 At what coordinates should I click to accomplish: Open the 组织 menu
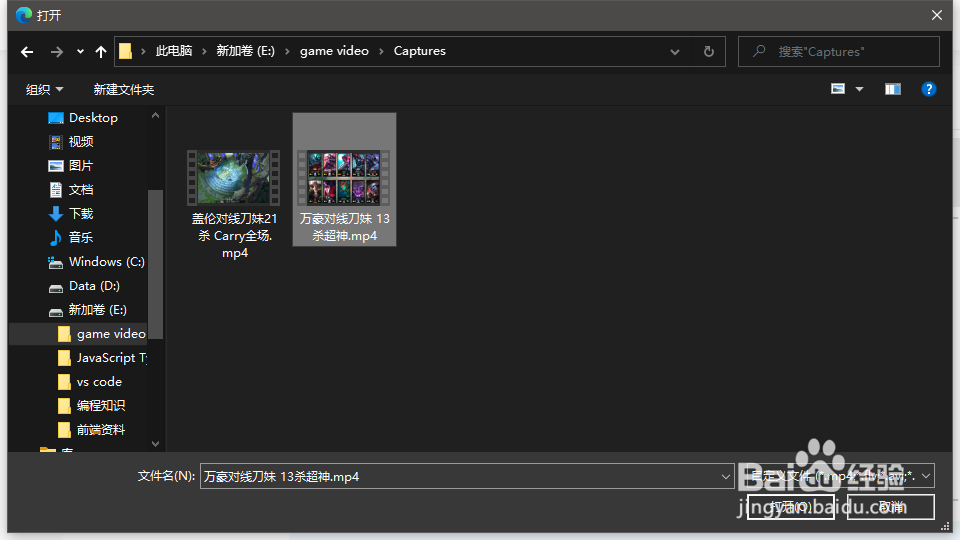click(44, 89)
